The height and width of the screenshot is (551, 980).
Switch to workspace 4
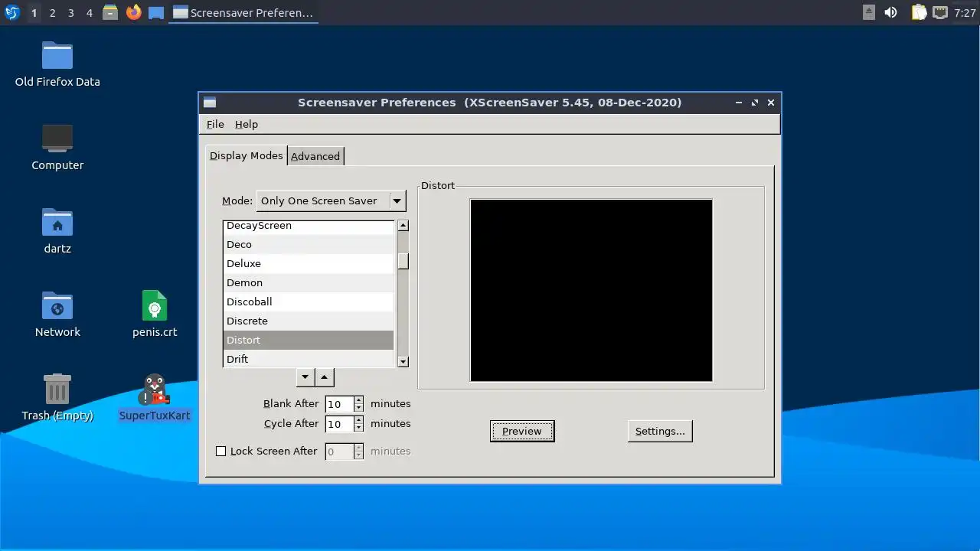pos(89,12)
